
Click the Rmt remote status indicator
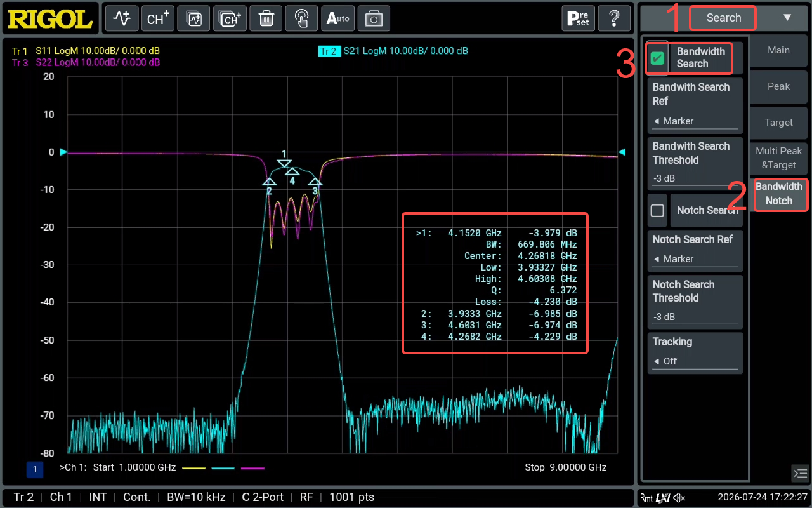pyautogui.click(x=646, y=497)
